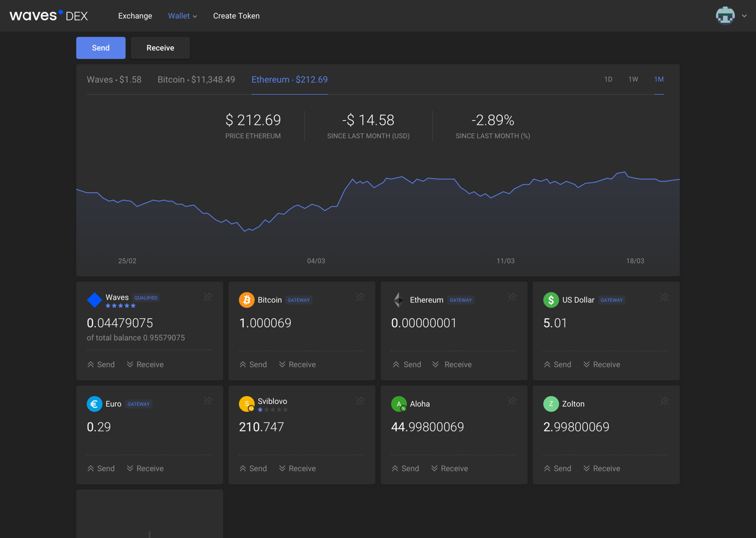Screen dimensions: 756x538
Task: Receive on the Waves card
Action: point(145,364)
